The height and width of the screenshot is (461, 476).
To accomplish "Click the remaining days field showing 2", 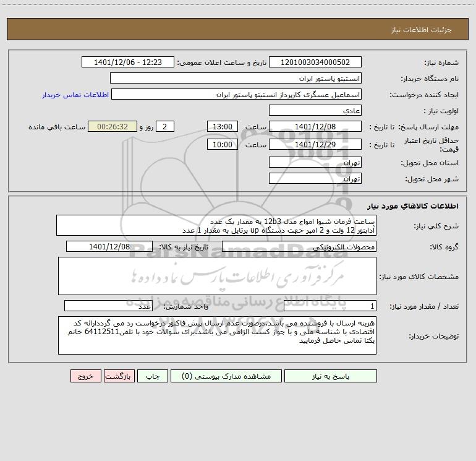I will click(x=165, y=126).
